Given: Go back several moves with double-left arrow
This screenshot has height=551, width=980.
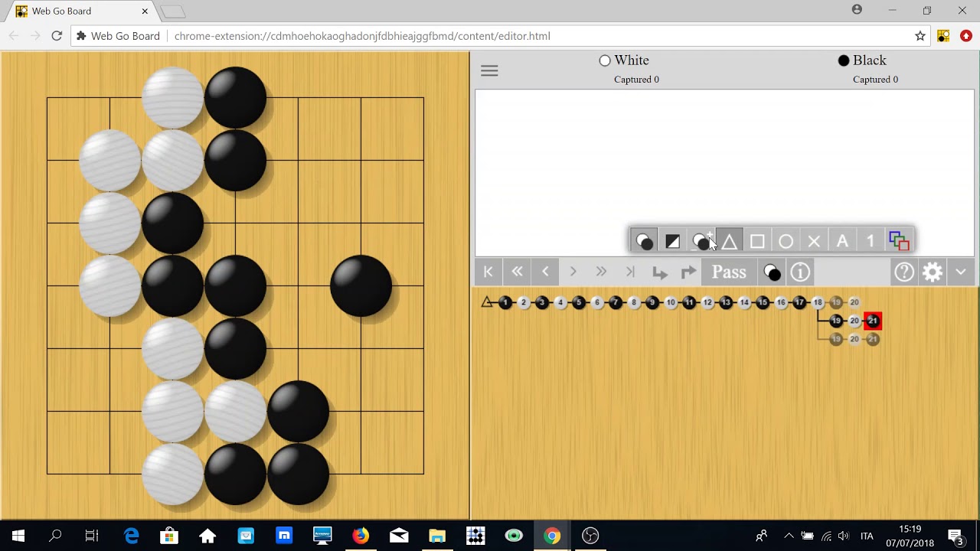Looking at the screenshot, I should click(x=517, y=272).
